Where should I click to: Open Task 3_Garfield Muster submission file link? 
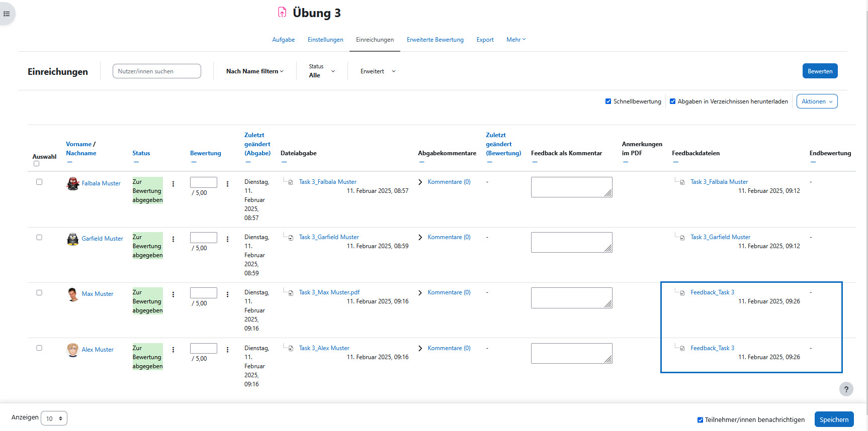click(x=329, y=237)
